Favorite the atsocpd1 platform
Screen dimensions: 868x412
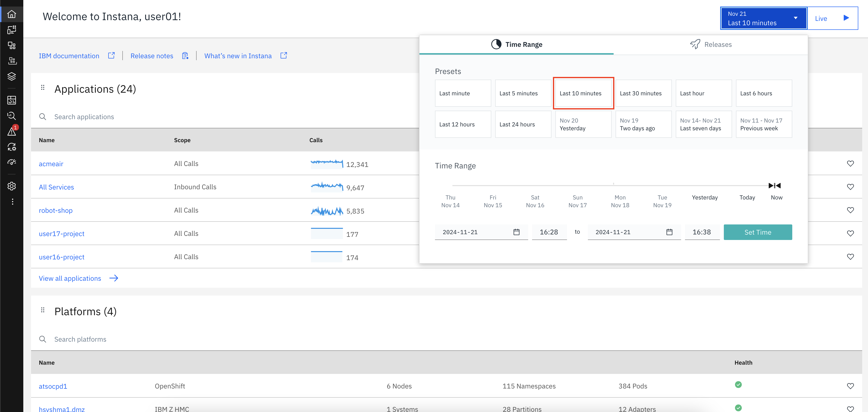[x=851, y=386]
